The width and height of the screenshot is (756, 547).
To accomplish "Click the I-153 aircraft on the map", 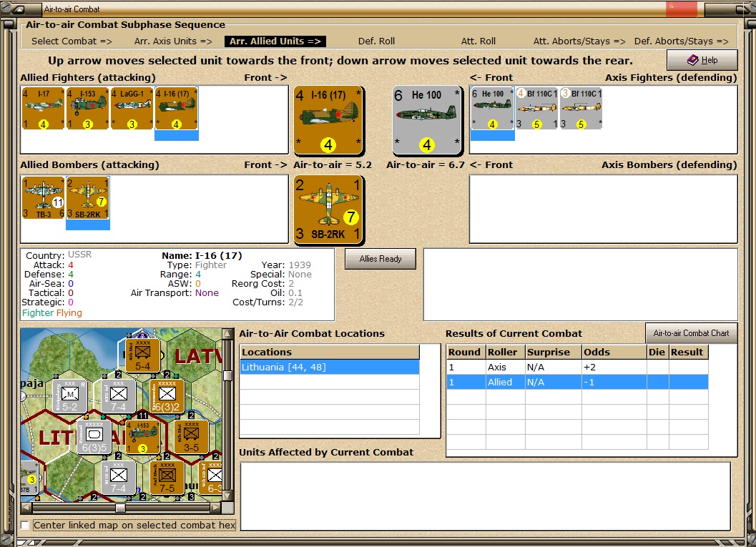I will pyautogui.click(x=143, y=438).
